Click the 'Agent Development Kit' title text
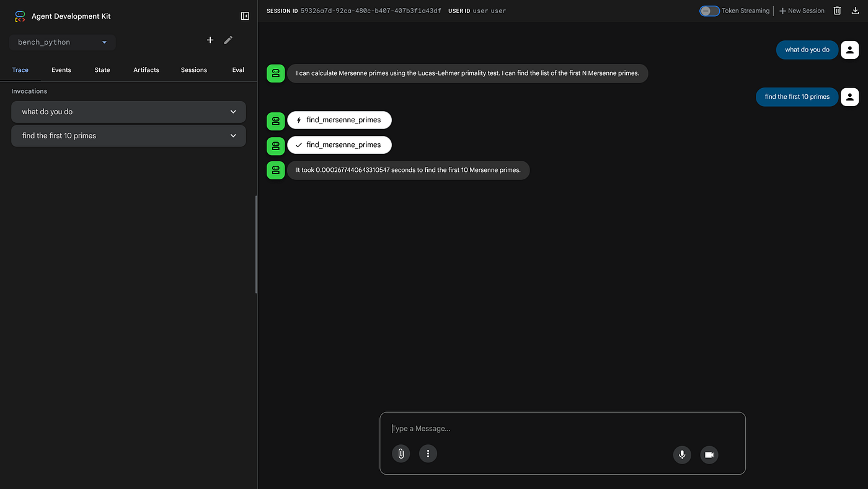This screenshot has height=489, width=868. pos(71,16)
